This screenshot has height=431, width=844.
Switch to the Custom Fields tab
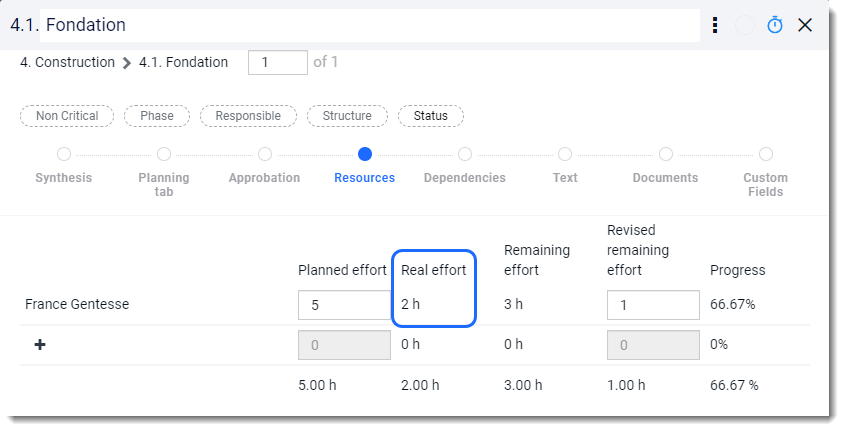point(765,172)
